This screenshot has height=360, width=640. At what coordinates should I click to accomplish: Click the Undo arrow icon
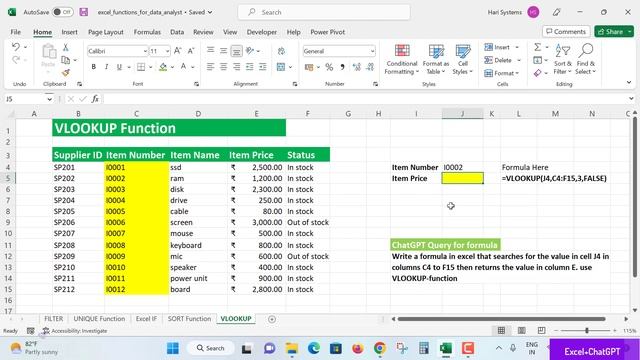point(16,47)
